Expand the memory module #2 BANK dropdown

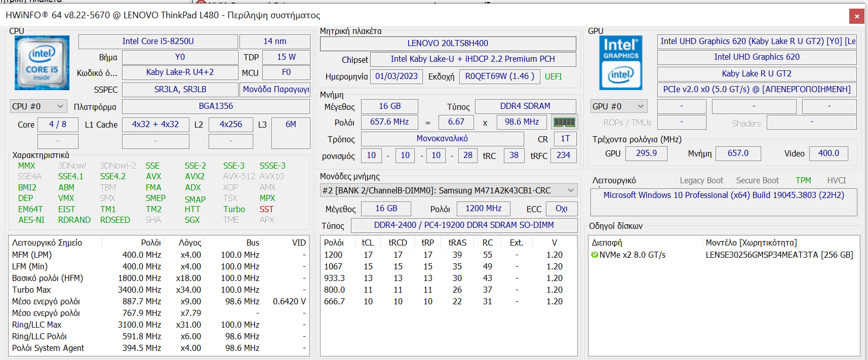click(449, 190)
